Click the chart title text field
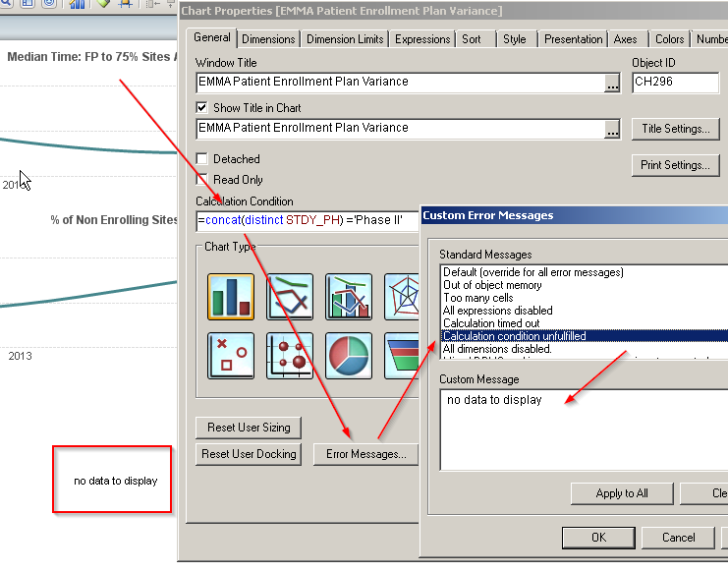 401,128
